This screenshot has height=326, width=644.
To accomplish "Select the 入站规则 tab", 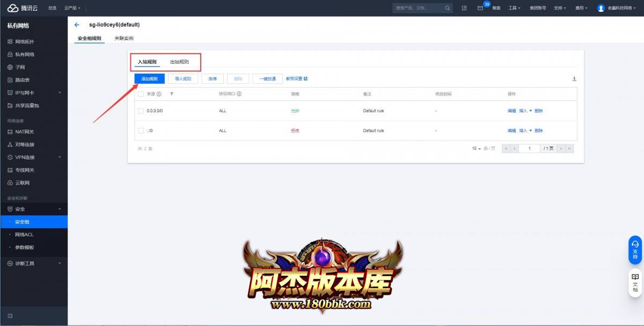I will (x=147, y=62).
